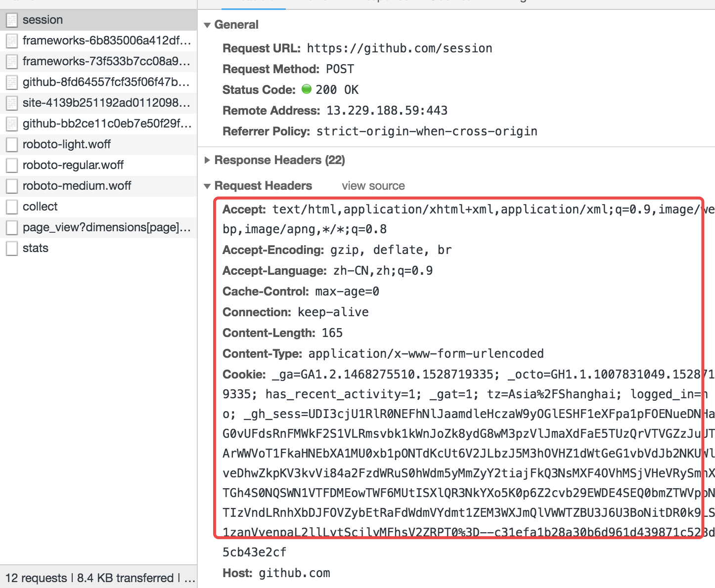Image resolution: width=715 pixels, height=588 pixels.
Task: Select the Cache-Control value max-age=0
Action: [x=348, y=292]
